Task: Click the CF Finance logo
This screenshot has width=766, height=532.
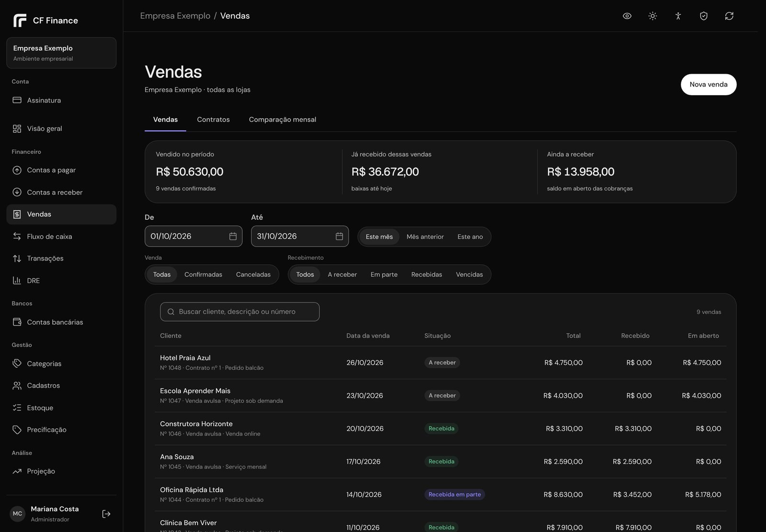Action: [x=45, y=21]
